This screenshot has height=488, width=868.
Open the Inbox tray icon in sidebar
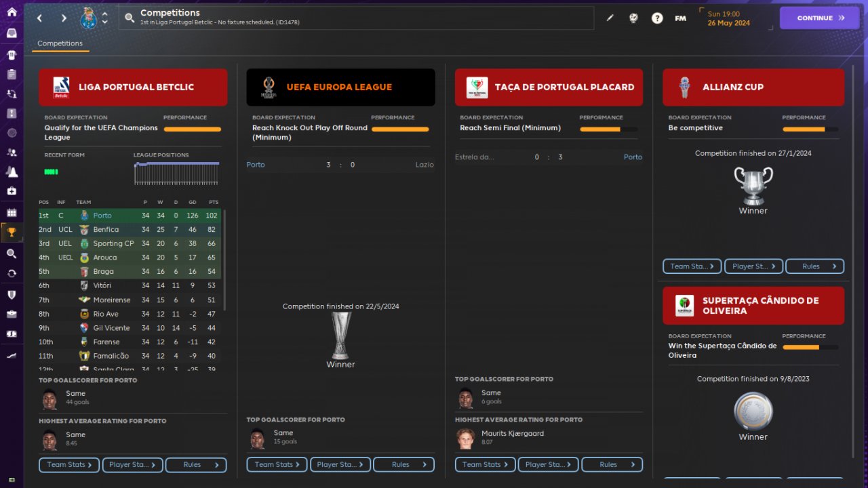click(12, 33)
